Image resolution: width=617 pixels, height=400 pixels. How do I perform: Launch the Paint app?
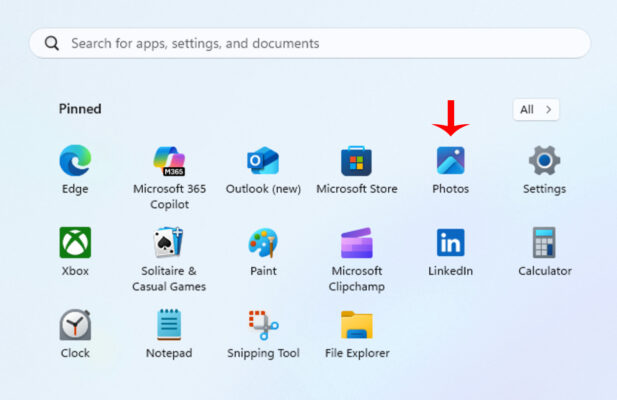click(x=263, y=243)
